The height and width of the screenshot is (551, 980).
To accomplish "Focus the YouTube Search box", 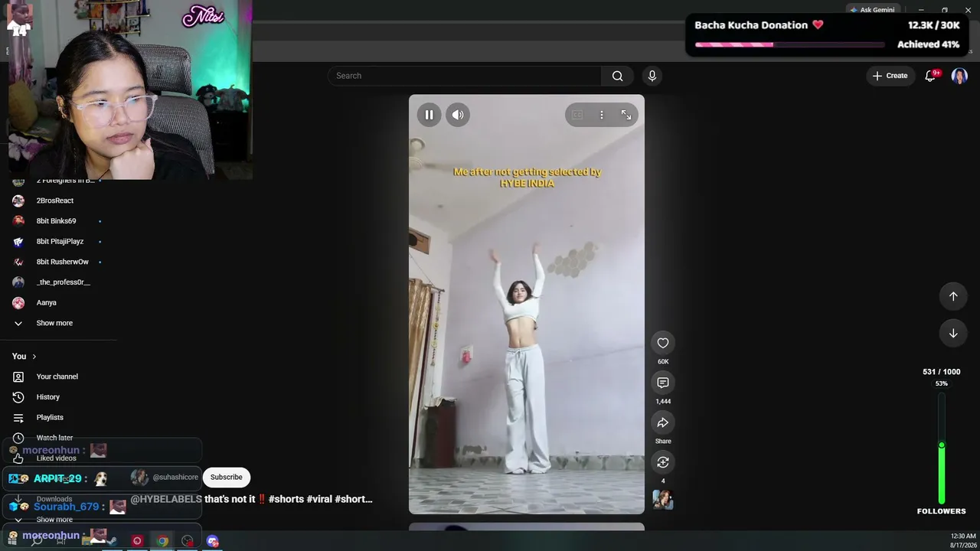I will pyautogui.click(x=465, y=76).
